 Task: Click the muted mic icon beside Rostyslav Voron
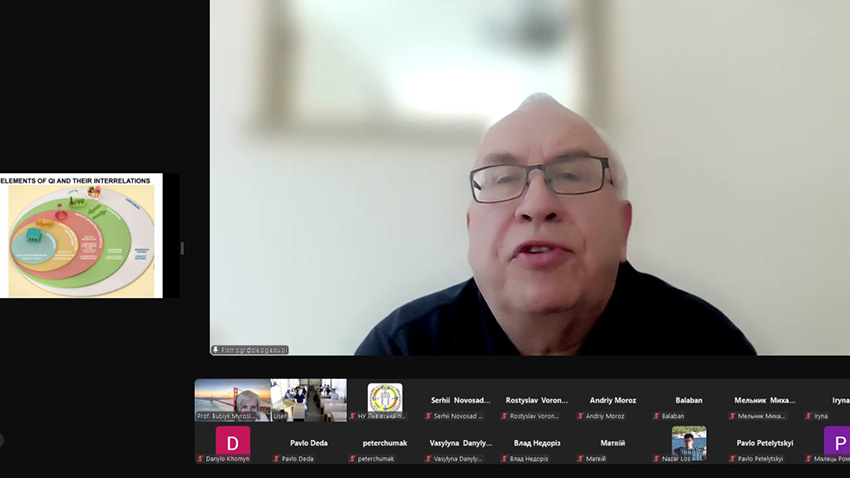[x=504, y=416]
